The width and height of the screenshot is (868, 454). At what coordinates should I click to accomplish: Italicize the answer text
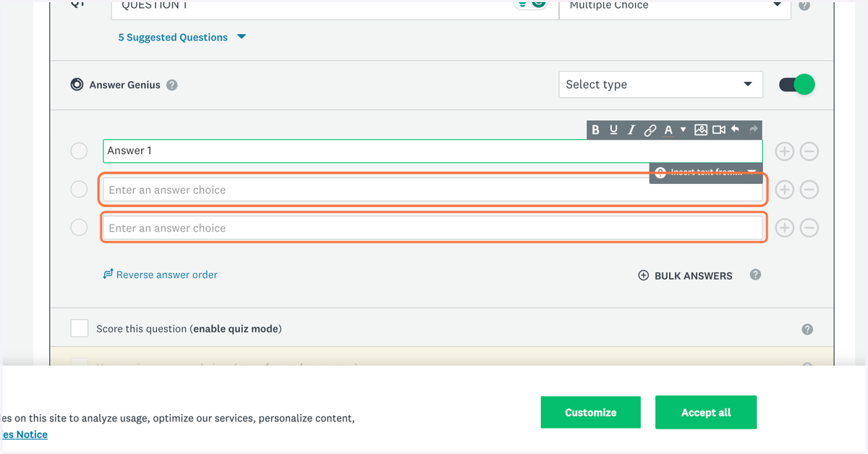click(x=631, y=130)
